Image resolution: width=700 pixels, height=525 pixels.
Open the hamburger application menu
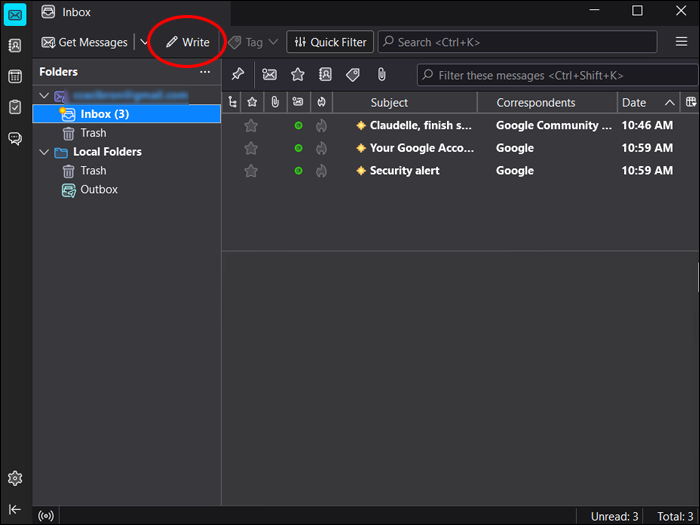point(681,42)
